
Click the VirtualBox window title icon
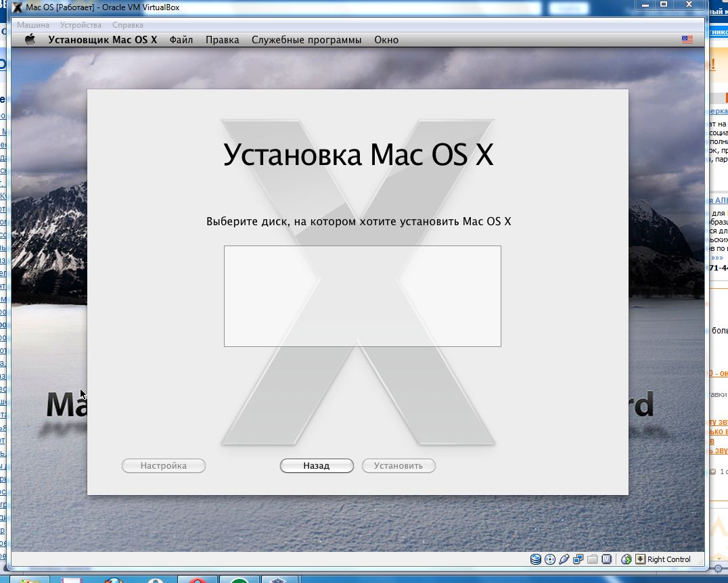pos(17,7)
